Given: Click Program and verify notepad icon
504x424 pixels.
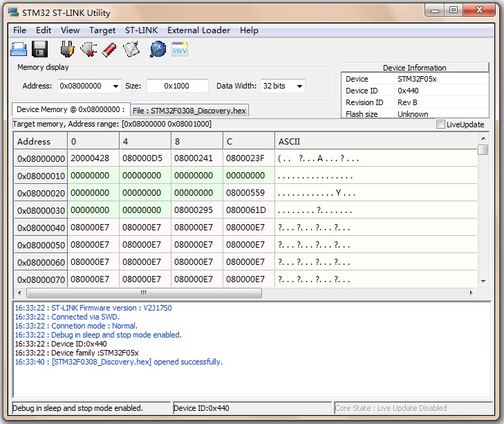Looking at the screenshot, I should point(132,49).
